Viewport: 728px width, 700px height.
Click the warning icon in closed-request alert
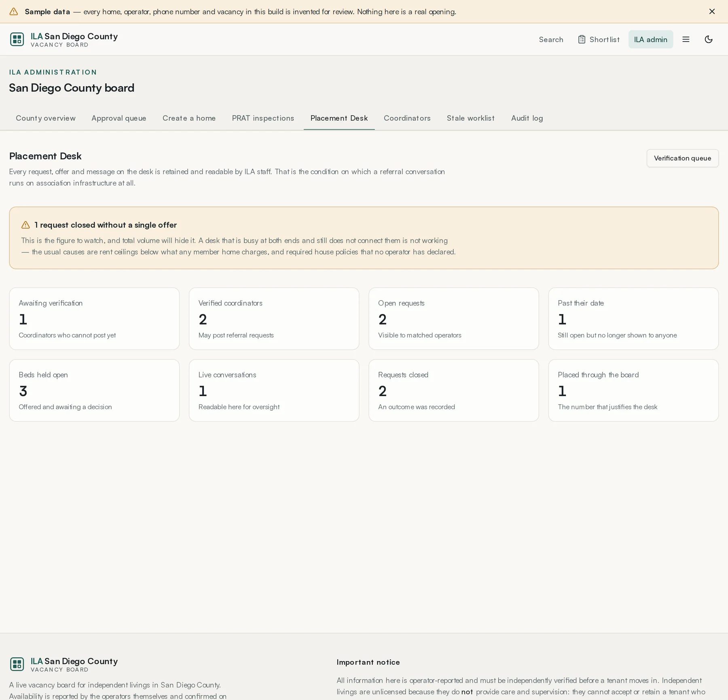[x=25, y=225]
